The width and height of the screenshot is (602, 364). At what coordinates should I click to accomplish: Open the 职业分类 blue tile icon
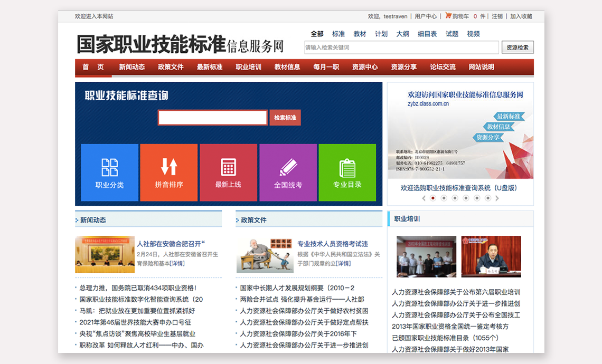point(110,172)
